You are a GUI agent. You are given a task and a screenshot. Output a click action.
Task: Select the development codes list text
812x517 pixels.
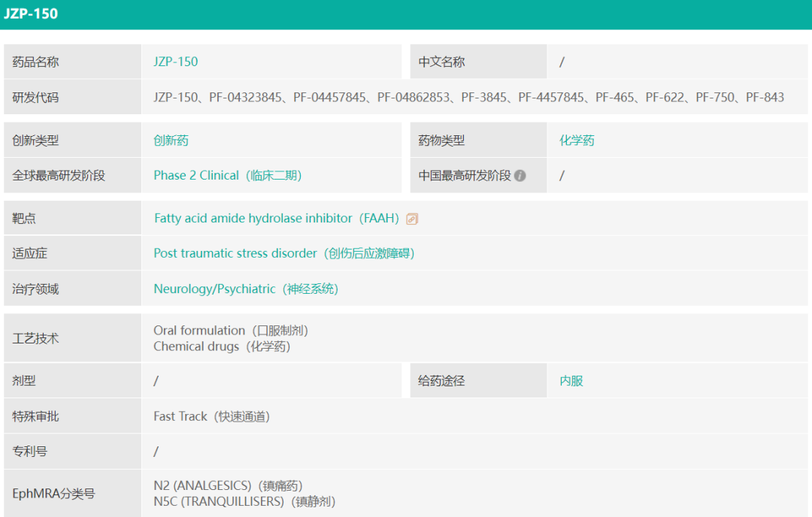click(468, 97)
